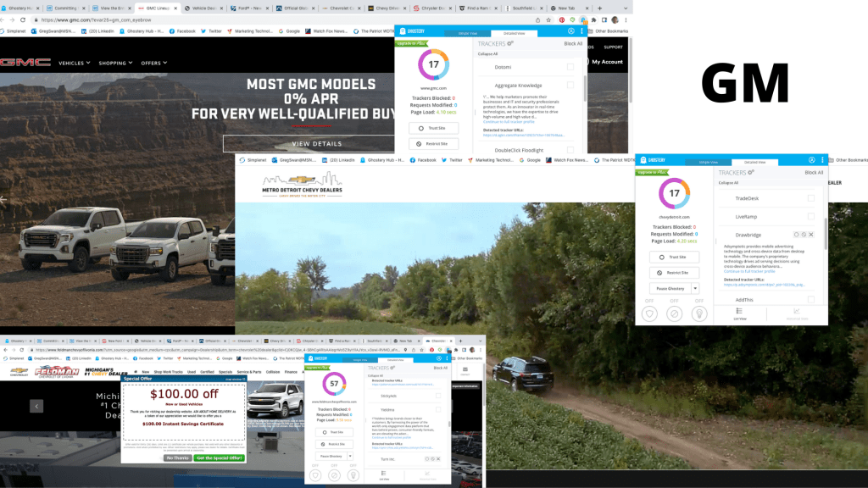Enable blocking for LiveRamp tracker checkbox
868x488 pixels.
[x=811, y=216]
